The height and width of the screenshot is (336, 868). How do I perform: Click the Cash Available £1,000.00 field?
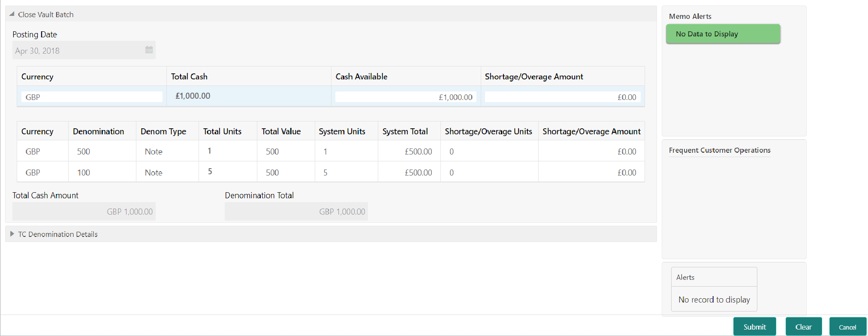pos(406,97)
